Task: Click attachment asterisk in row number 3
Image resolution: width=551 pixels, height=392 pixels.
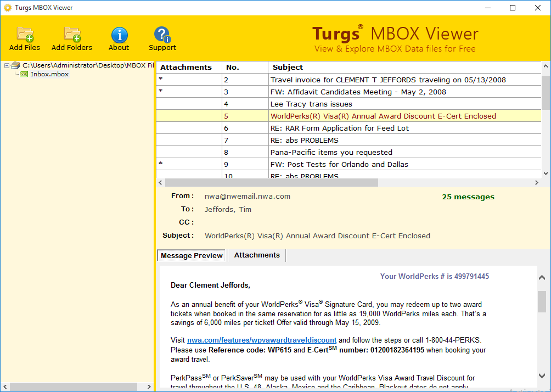Action: coord(161,91)
